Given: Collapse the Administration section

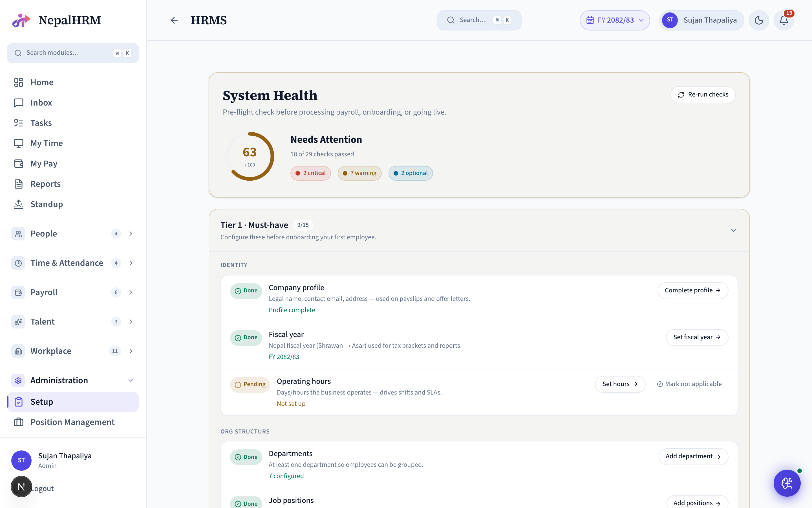Looking at the screenshot, I should (131, 380).
